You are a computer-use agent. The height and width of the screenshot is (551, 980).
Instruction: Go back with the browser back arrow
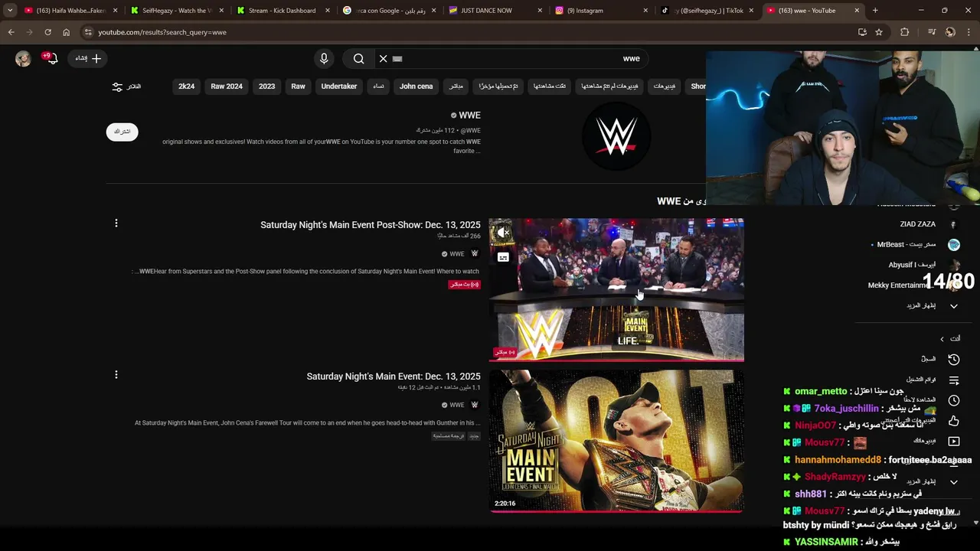[x=11, y=32]
